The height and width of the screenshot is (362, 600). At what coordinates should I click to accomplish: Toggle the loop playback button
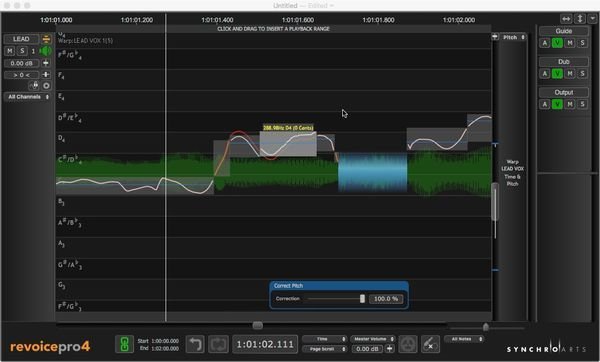click(218, 344)
